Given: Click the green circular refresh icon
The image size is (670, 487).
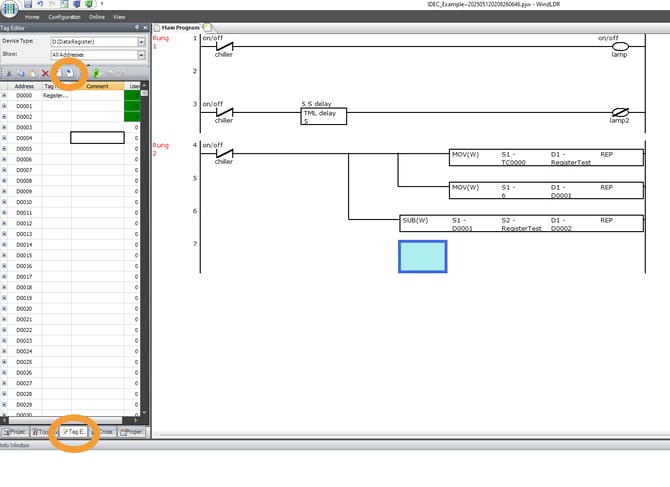Looking at the screenshot, I should 96,73.
